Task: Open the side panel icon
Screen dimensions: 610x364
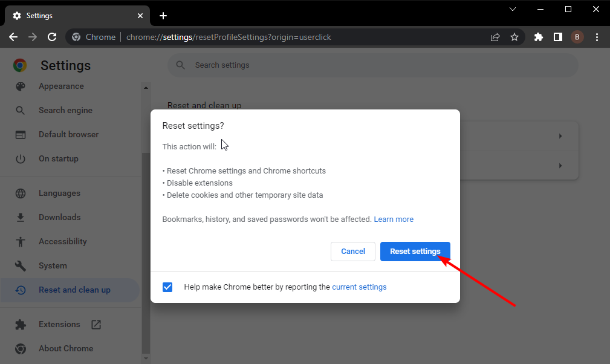Action: (557, 37)
